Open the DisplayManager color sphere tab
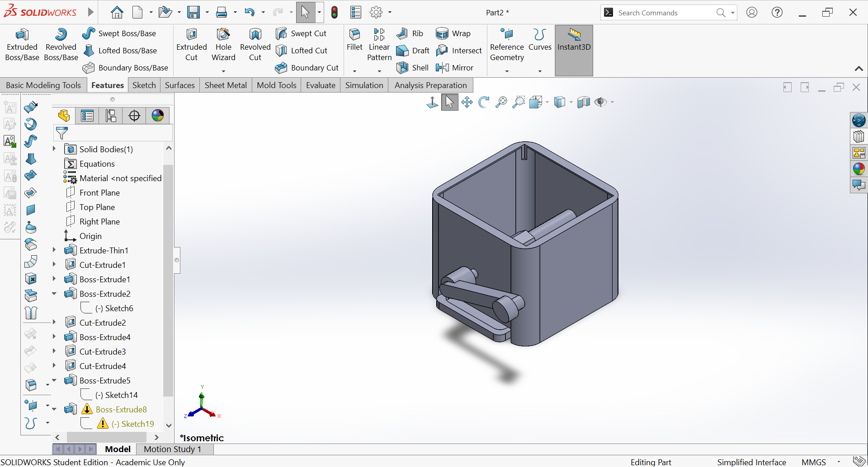 158,116
